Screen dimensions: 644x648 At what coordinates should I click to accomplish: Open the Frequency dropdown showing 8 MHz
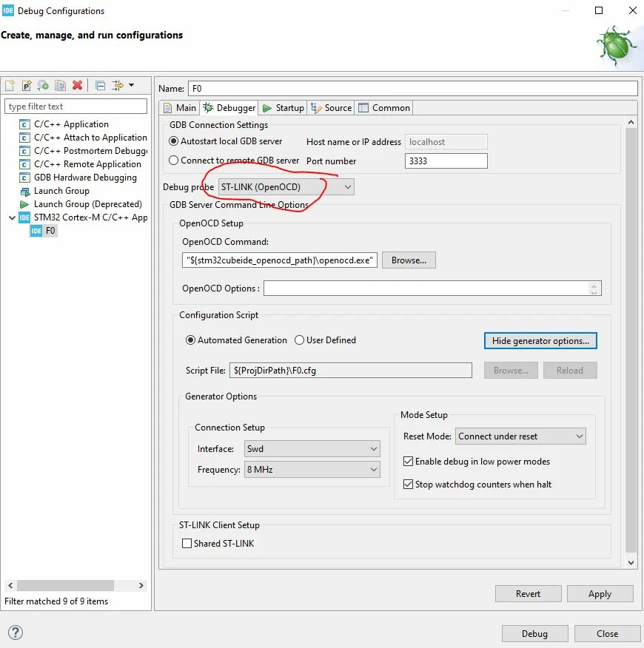312,470
